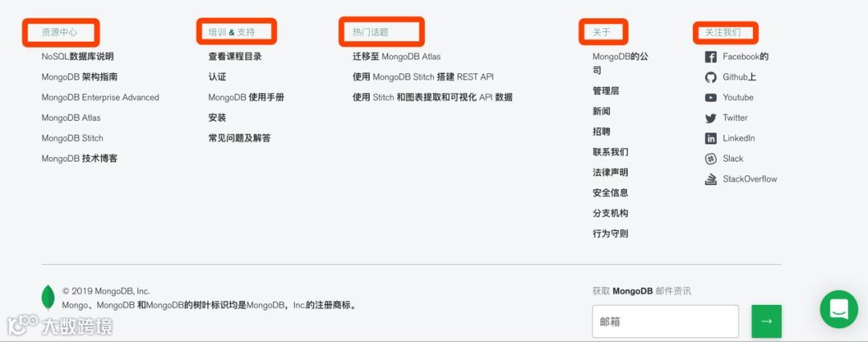This screenshot has width=868, height=342.
Task: Click the Youtube play icon
Action: [x=710, y=97]
